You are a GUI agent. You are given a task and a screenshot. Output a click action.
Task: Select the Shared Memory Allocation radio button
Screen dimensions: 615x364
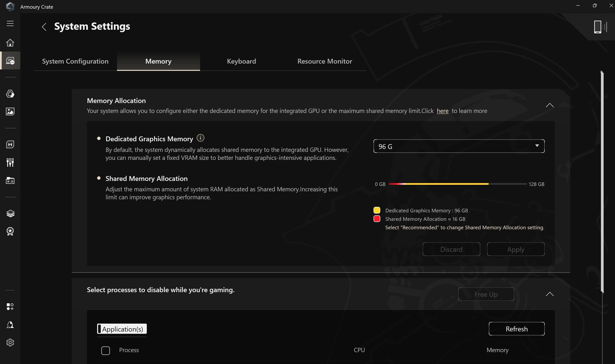coord(99,178)
